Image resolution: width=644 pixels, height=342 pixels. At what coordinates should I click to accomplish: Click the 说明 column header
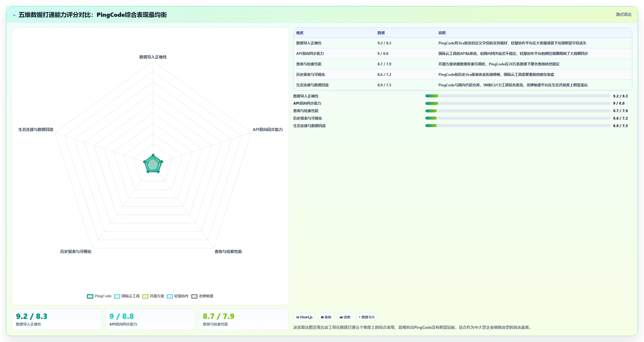pyautogui.click(x=442, y=33)
